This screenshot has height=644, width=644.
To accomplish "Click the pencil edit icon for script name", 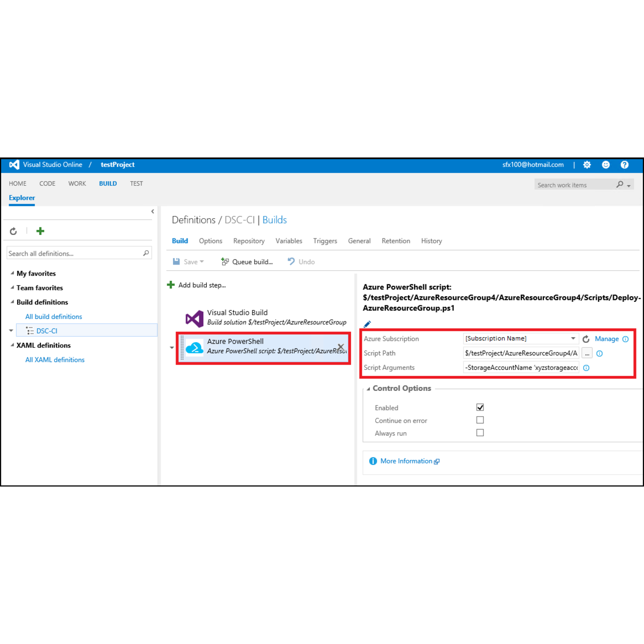I will [x=367, y=324].
